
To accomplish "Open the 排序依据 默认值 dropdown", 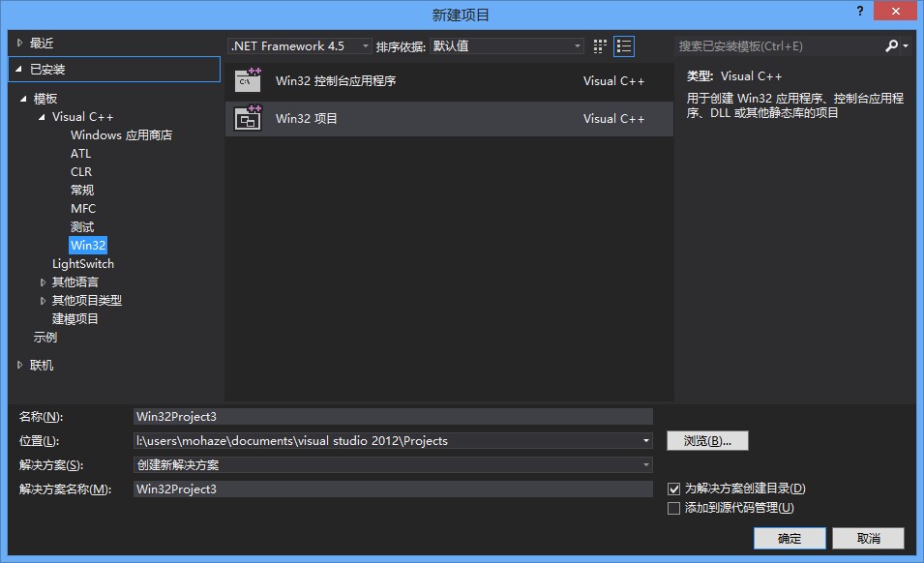I will click(x=507, y=45).
